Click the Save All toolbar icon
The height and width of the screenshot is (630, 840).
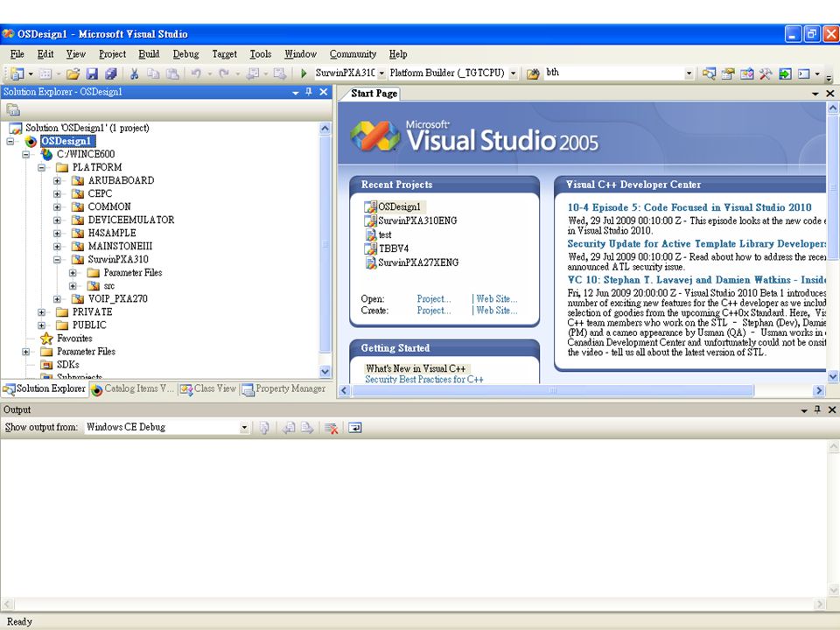111,73
